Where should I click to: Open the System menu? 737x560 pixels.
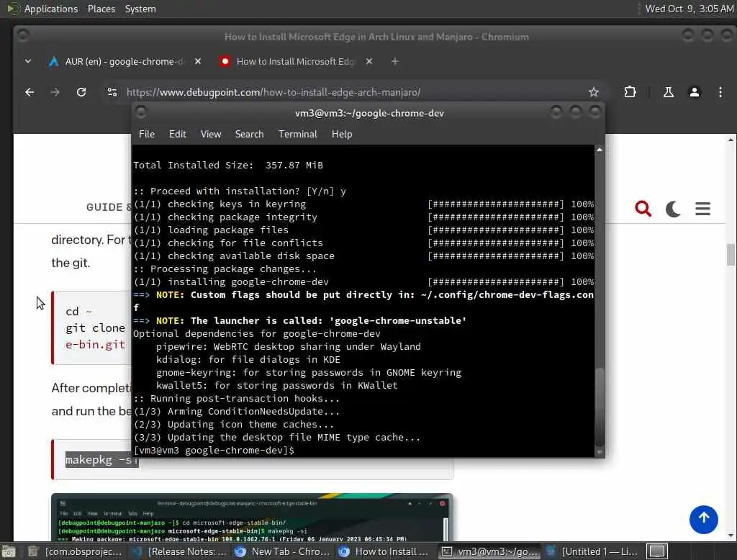coord(140,9)
